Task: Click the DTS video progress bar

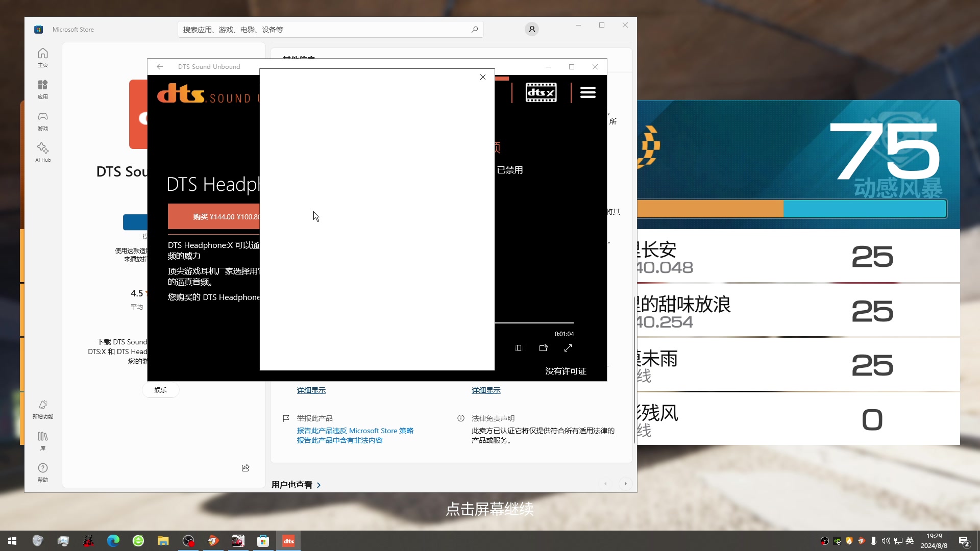Action: [534, 323]
